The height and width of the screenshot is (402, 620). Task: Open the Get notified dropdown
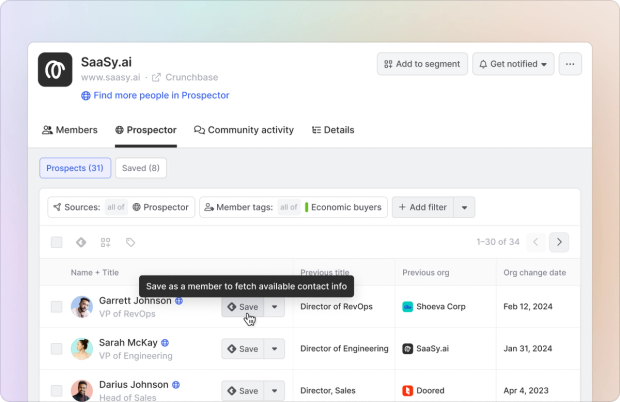pos(513,64)
